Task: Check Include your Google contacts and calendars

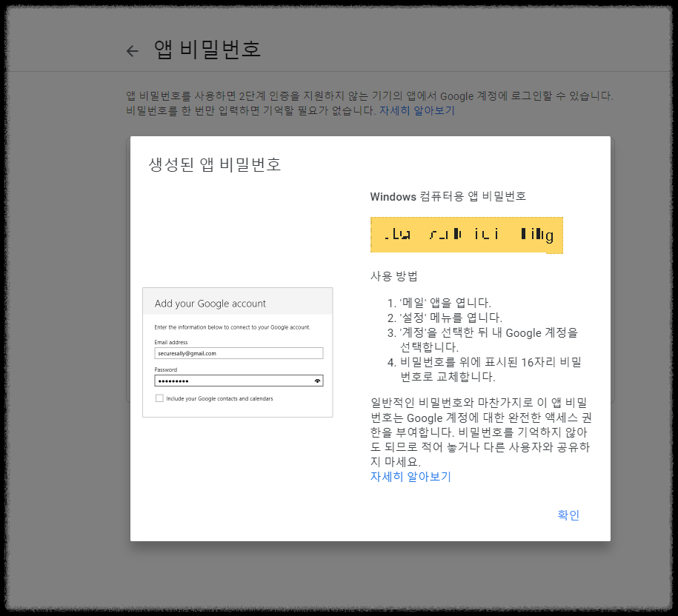Action: (x=159, y=398)
